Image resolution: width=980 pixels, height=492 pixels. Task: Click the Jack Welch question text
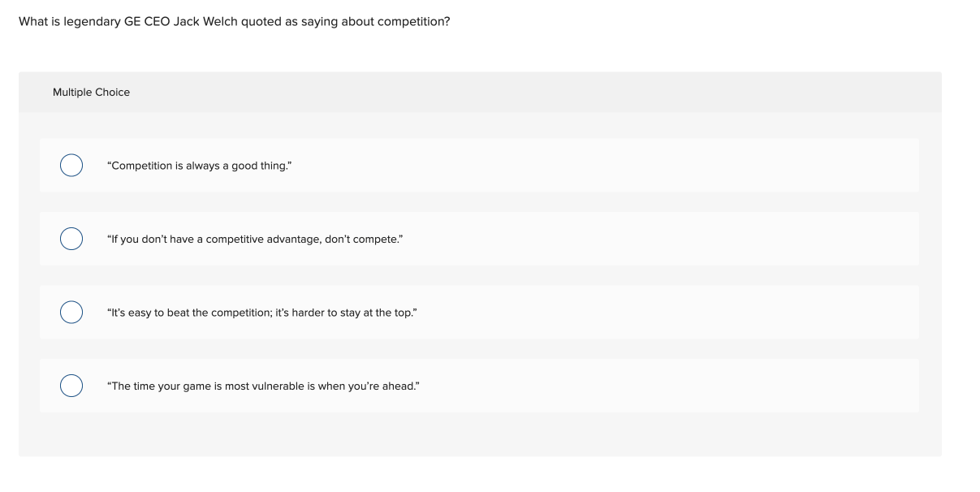point(234,20)
